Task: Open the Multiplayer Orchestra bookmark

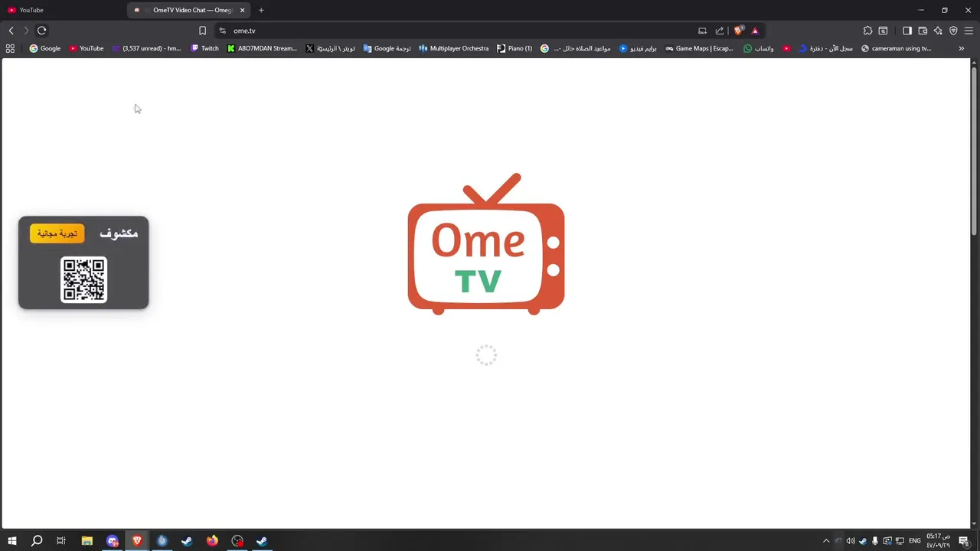Action: click(453, 48)
